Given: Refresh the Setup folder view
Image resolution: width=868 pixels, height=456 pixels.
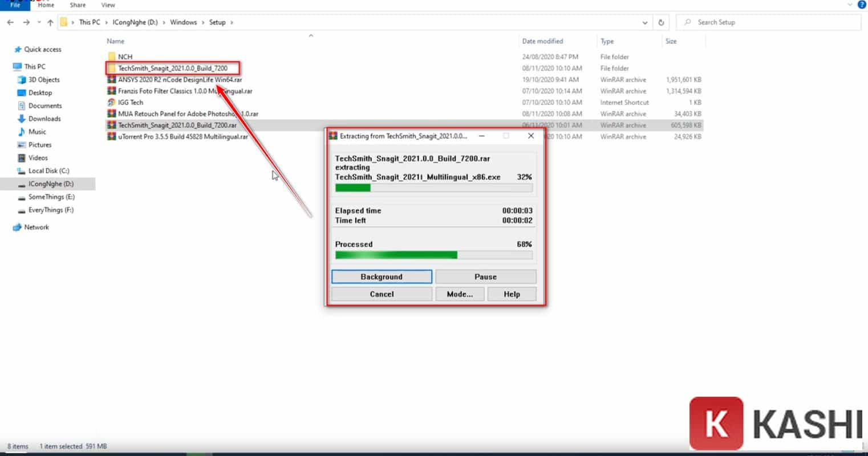Looking at the screenshot, I should tap(661, 22).
